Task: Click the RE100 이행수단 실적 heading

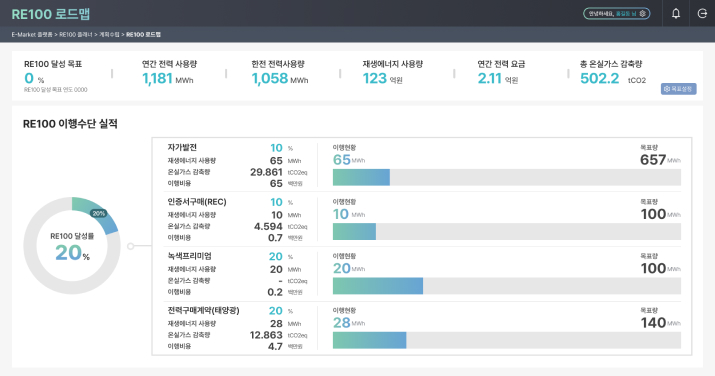Action: point(70,124)
